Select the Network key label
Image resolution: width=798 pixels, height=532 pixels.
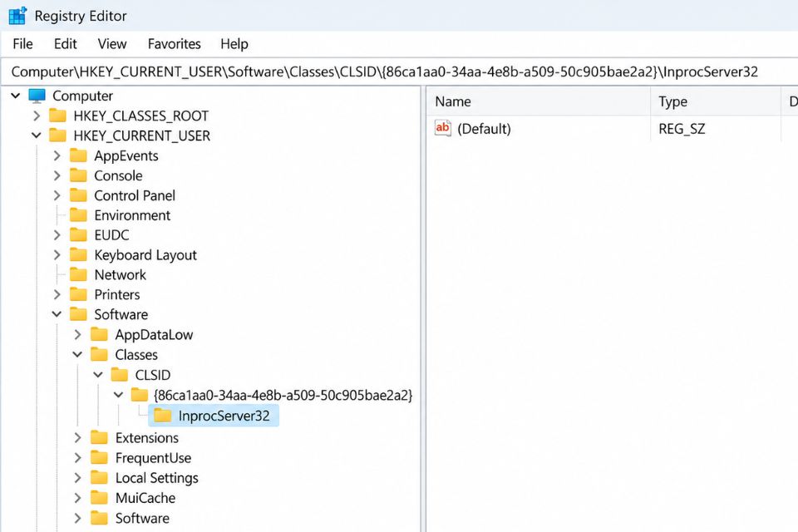120,275
